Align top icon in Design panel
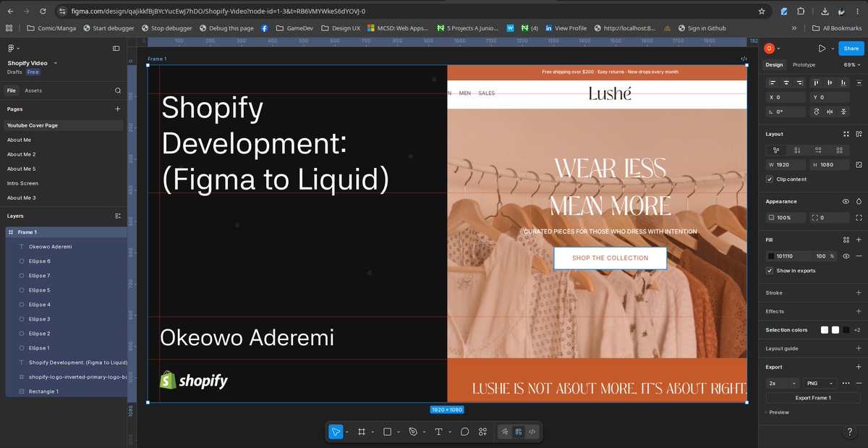Viewport: 868px width, 448px height. (x=817, y=83)
